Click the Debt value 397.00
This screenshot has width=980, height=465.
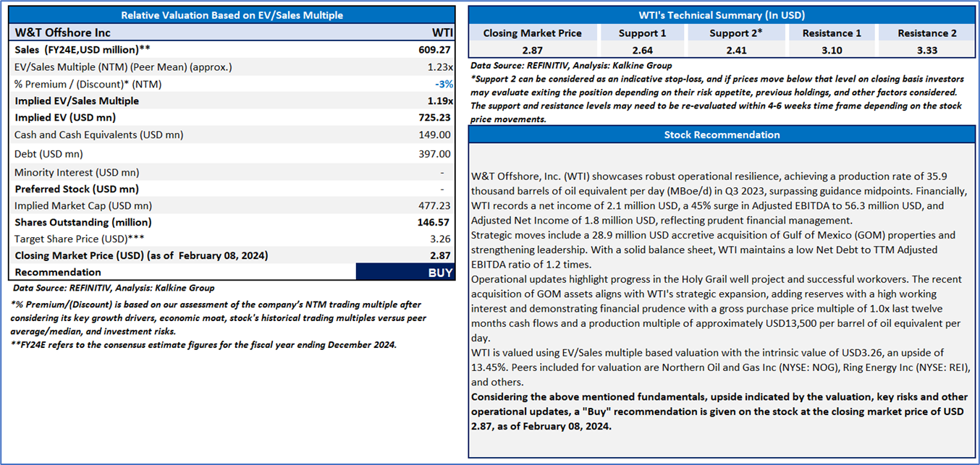(435, 153)
